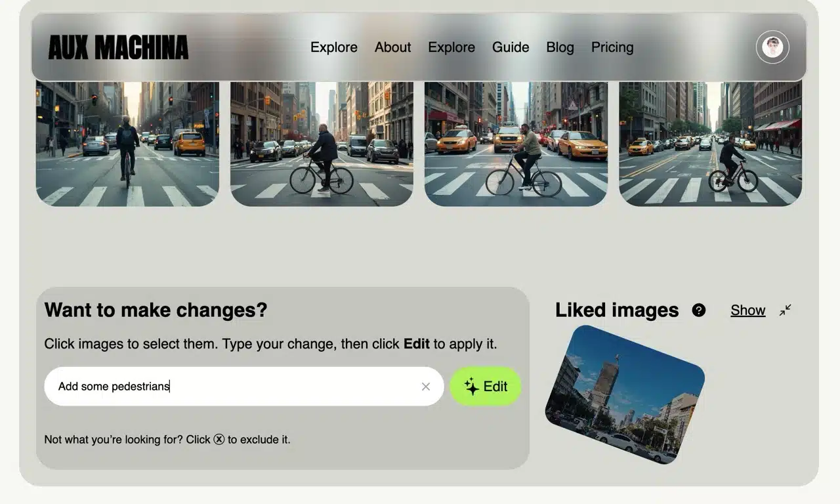Image resolution: width=840 pixels, height=504 pixels.
Task: Click the 'Want to make changes?' heading
Action: [156, 310]
